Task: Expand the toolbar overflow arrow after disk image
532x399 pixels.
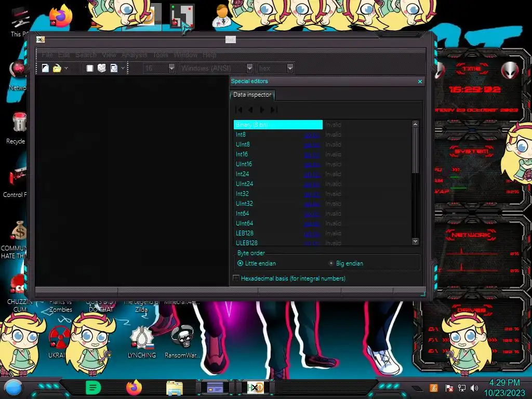Action: [123, 68]
